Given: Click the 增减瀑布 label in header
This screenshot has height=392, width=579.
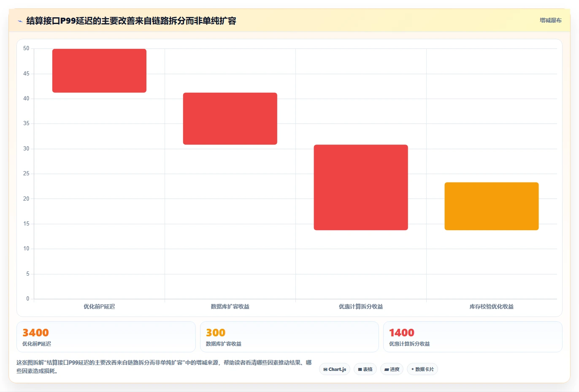Looking at the screenshot, I should 551,20.
